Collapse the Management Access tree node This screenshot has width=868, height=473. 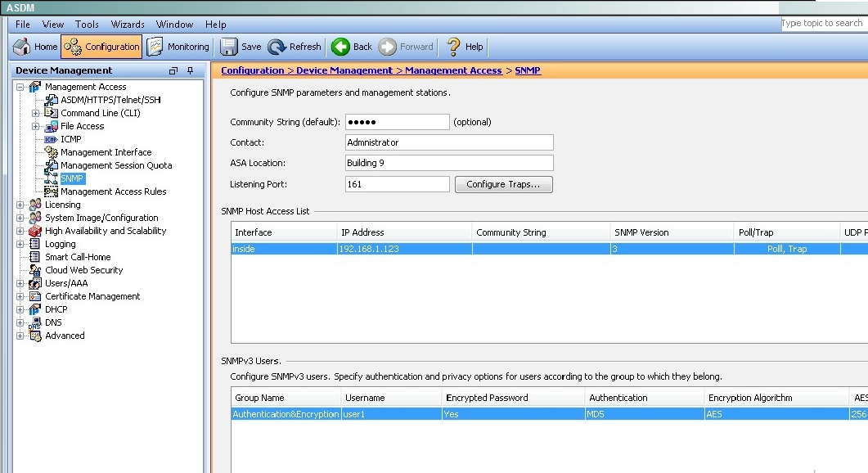[x=20, y=87]
